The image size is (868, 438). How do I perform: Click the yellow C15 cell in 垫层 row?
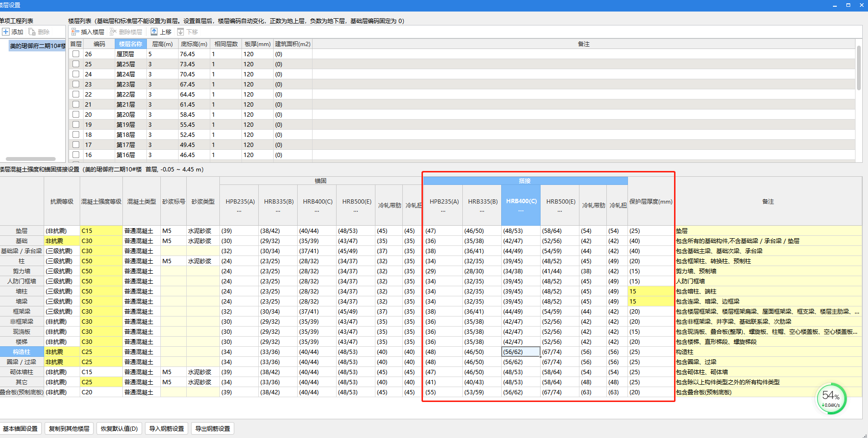pos(101,231)
